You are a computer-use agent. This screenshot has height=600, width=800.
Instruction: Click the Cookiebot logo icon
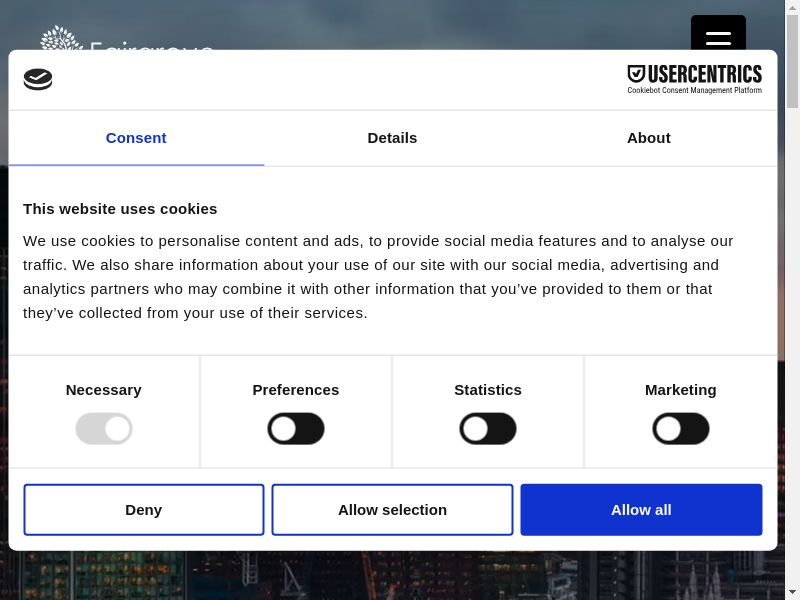click(x=38, y=79)
